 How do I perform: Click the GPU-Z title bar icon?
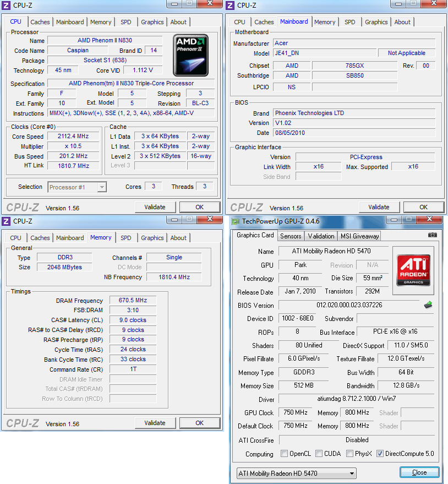point(236,221)
